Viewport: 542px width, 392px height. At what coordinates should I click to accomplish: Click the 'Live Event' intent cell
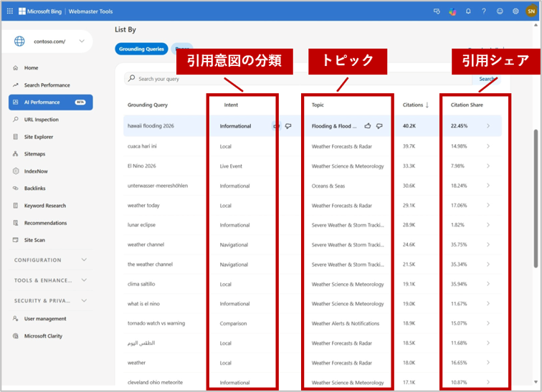click(231, 166)
